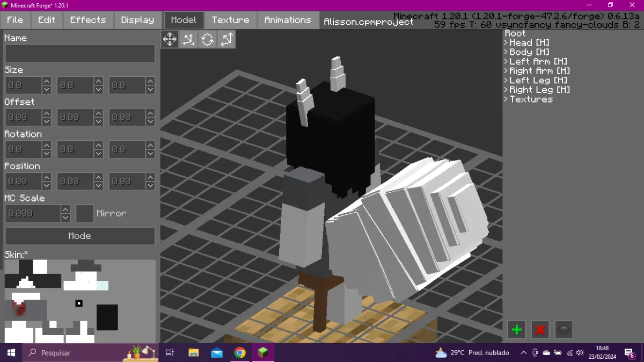Click the Rotation Z value field
Screen dimensions: 644x362
click(x=127, y=149)
